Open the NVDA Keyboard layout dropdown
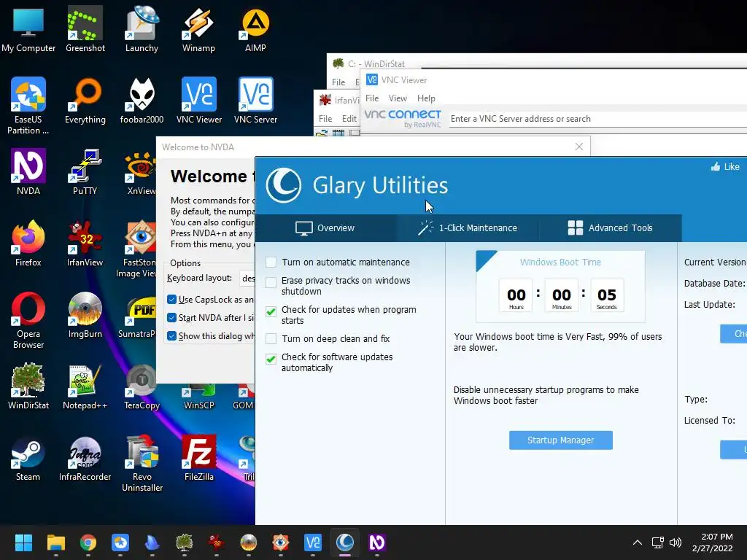The height and width of the screenshot is (560, 747). coord(247,278)
